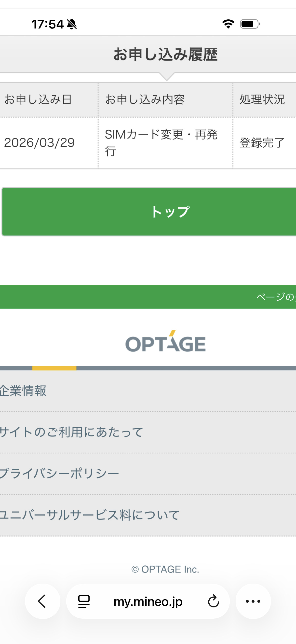Select the 2026/03/29 application date cell
The height and width of the screenshot is (644, 296).
[x=40, y=143]
